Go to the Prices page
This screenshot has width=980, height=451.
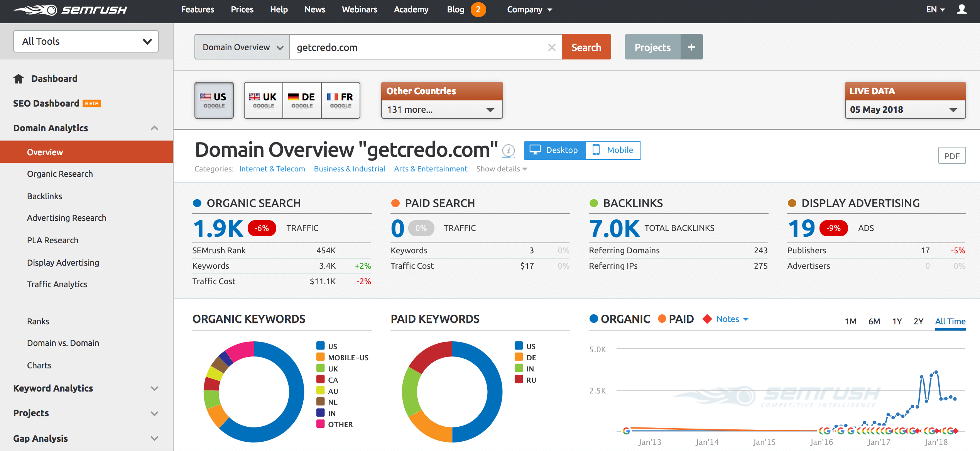click(x=242, y=10)
